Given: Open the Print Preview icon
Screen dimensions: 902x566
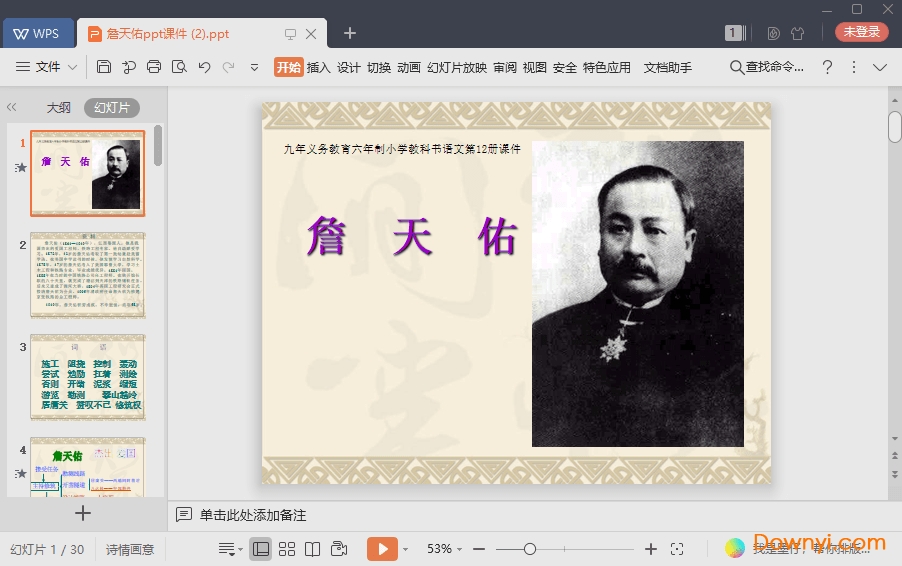Looking at the screenshot, I should [x=179, y=67].
